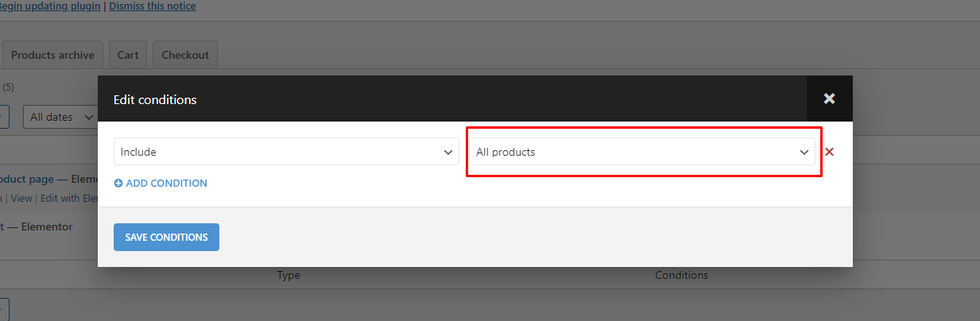Viewport: 980px width, 321px height.
Task: Click Dismiss this notice link
Action: click(x=153, y=6)
